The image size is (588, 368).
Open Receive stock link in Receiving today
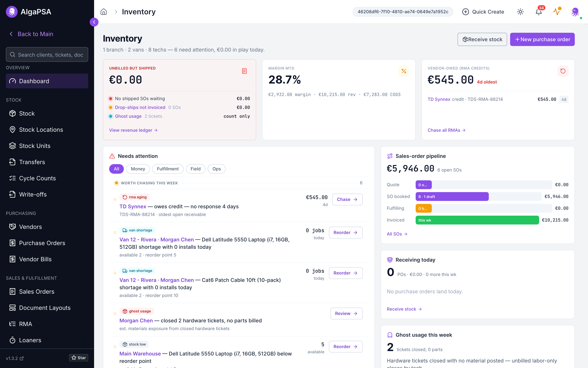(404, 309)
